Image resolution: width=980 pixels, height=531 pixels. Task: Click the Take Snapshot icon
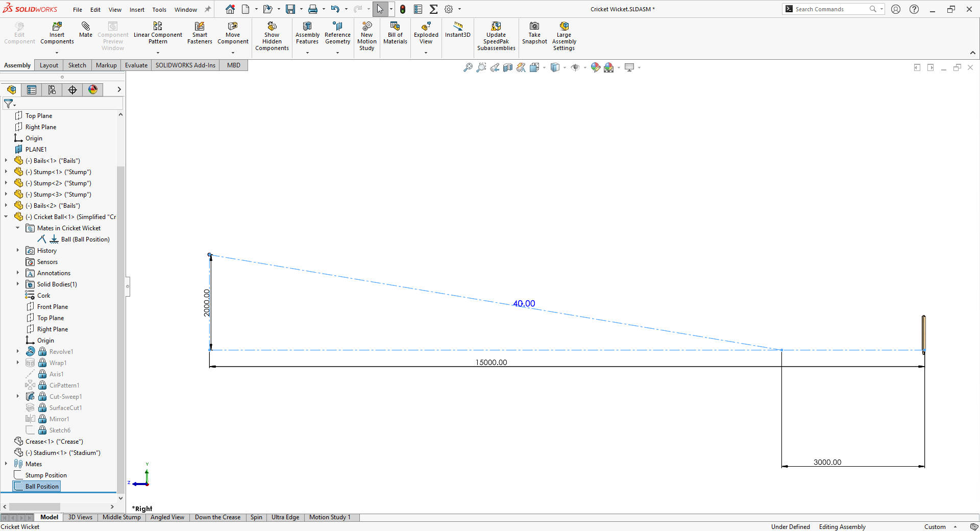click(x=534, y=32)
